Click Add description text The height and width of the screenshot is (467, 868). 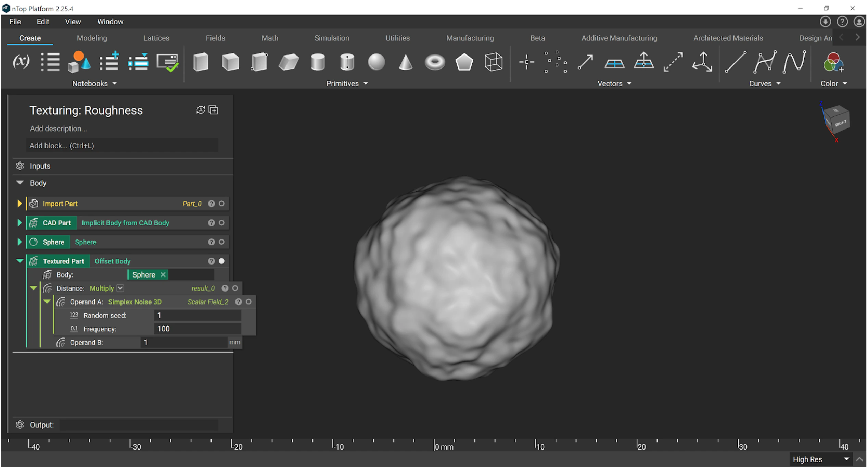[59, 129]
